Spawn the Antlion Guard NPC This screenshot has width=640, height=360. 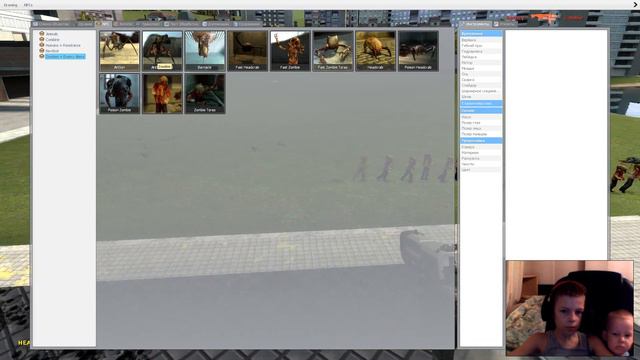coord(162,51)
